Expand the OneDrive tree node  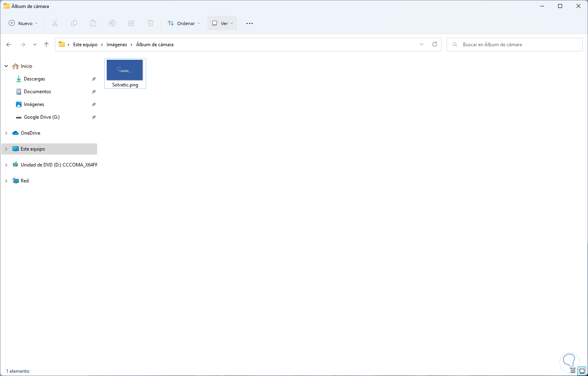tap(6, 133)
